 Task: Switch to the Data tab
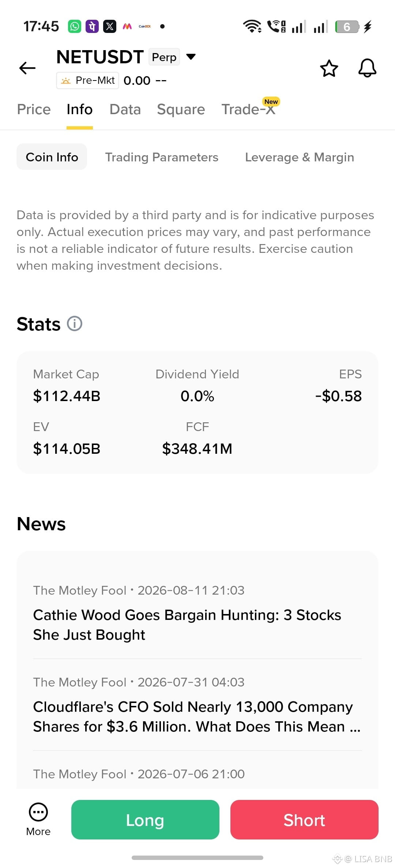(x=125, y=109)
